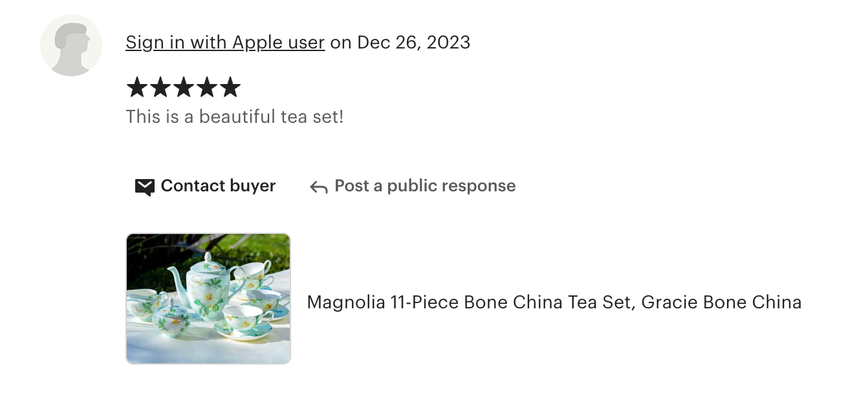Click the Dec 26, 2023 review date
This screenshot has width=868, height=415.
(x=413, y=43)
